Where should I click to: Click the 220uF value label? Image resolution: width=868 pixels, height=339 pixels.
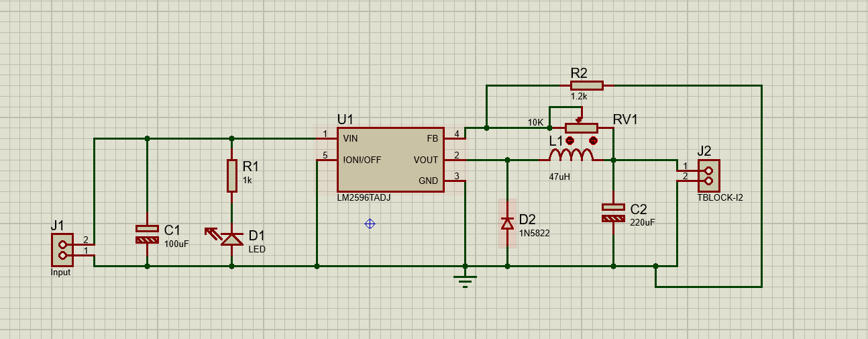pyautogui.click(x=643, y=222)
